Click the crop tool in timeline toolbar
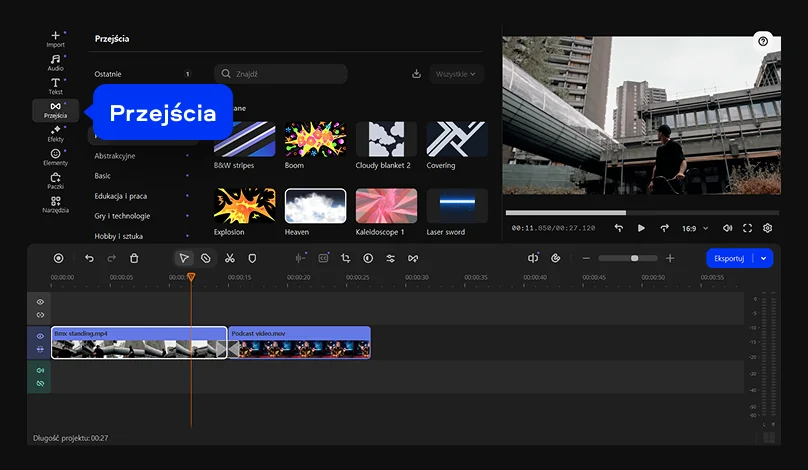The width and height of the screenshot is (808, 470). click(345, 258)
